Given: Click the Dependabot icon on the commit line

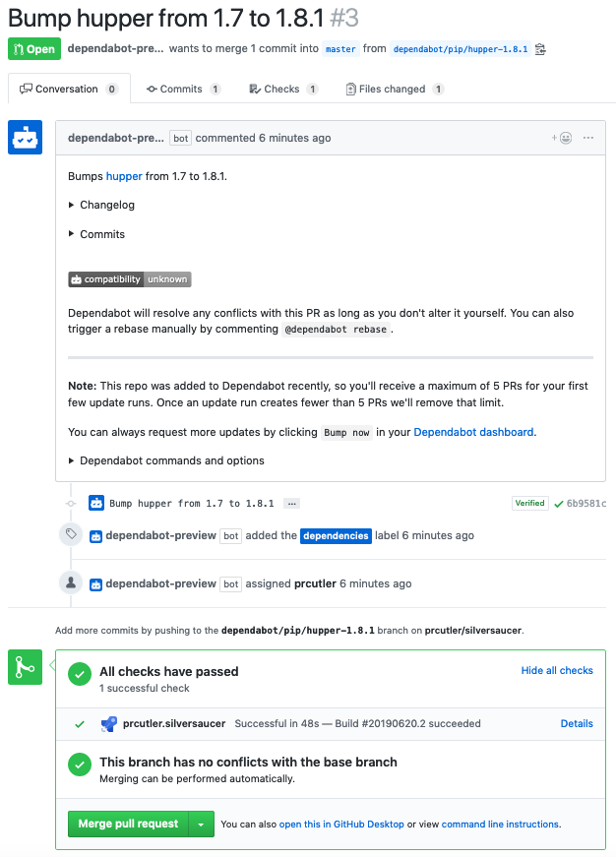Looking at the screenshot, I should 95,503.
